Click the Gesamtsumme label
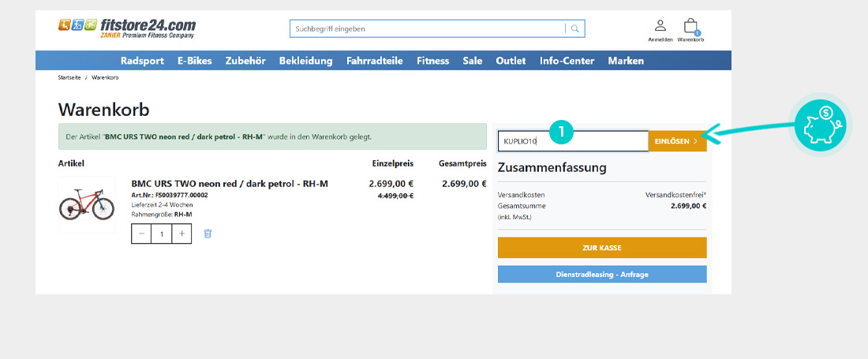This screenshot has width=868, height=359. pos(522,206)
